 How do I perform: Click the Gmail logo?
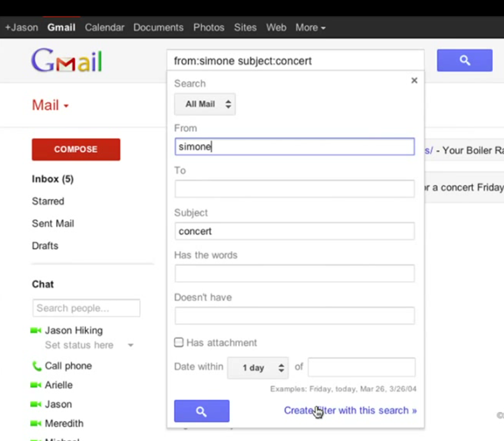[x=67, y=60]
